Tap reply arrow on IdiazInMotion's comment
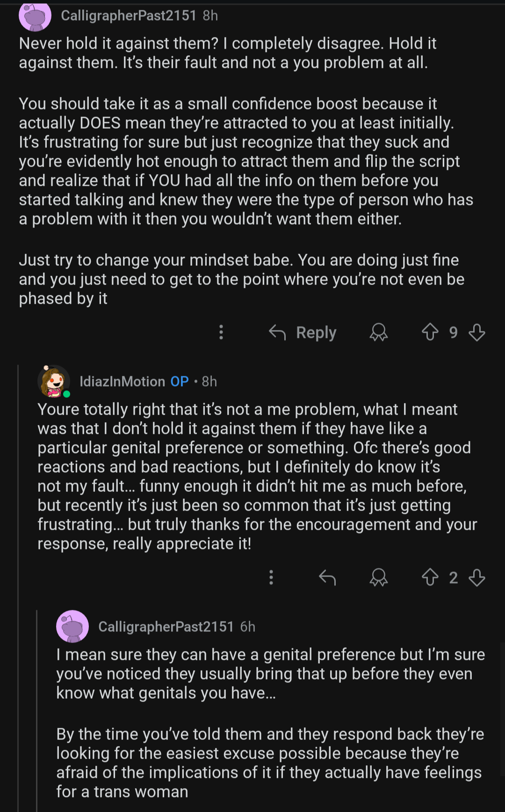505x812 pixels. click(x=327, y=578)
